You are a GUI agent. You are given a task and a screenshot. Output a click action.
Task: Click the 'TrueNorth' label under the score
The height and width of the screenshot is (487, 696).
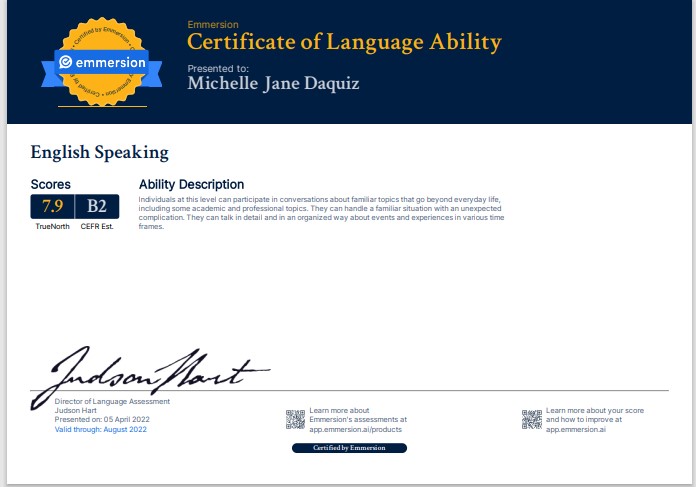coord(52,226)
